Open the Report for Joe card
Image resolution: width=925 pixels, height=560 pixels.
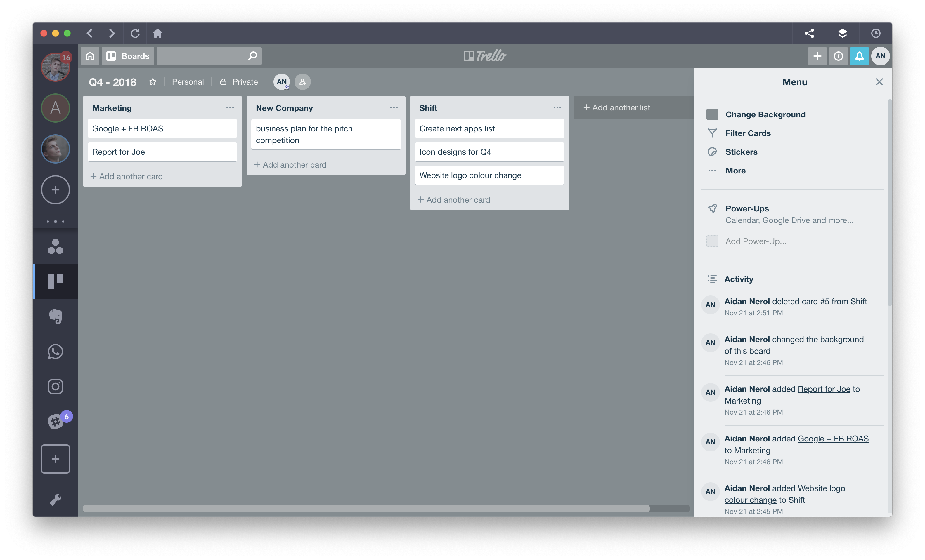click(162, 152)
